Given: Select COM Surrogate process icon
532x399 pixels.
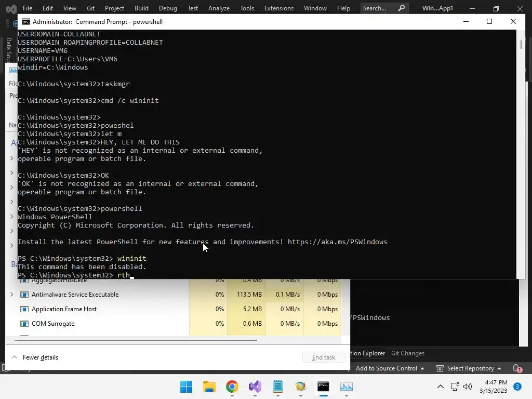Looking at the screenshot, I should click(x=24, y=324).
